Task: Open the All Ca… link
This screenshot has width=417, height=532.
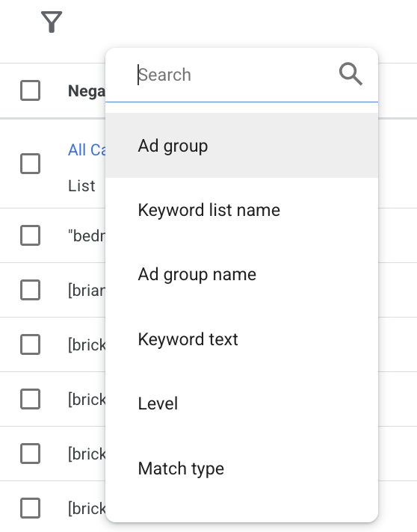Action: point(87,150)
